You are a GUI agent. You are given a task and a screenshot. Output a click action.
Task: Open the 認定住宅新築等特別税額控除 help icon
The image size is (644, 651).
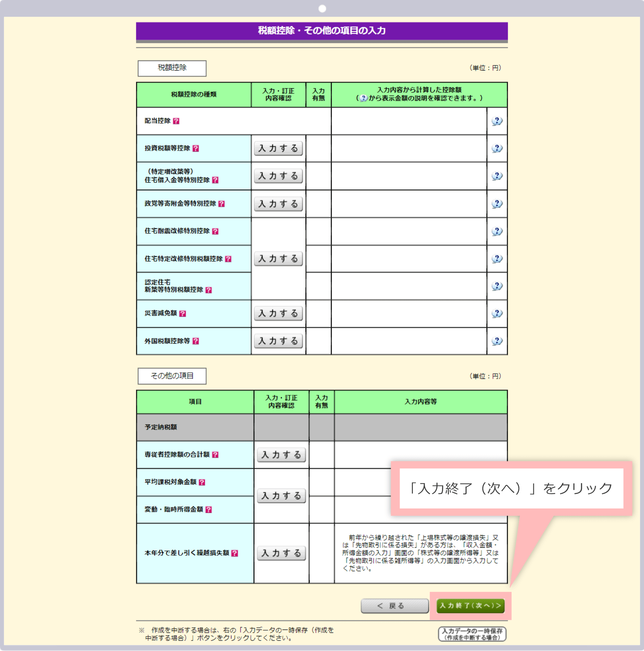[209, 290]
